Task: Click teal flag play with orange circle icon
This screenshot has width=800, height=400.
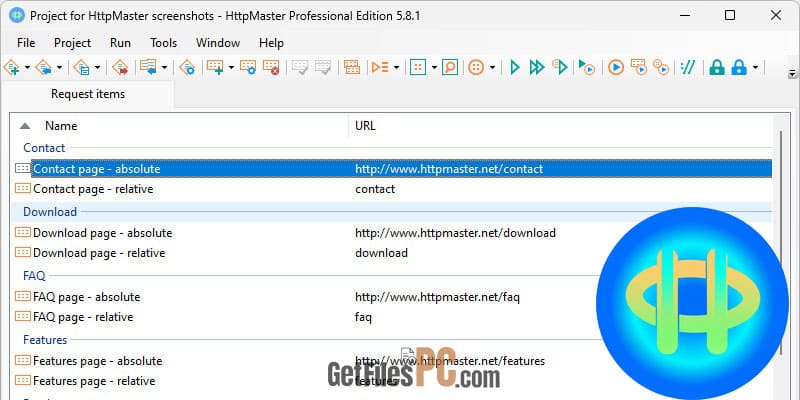Action: [587, 67]
